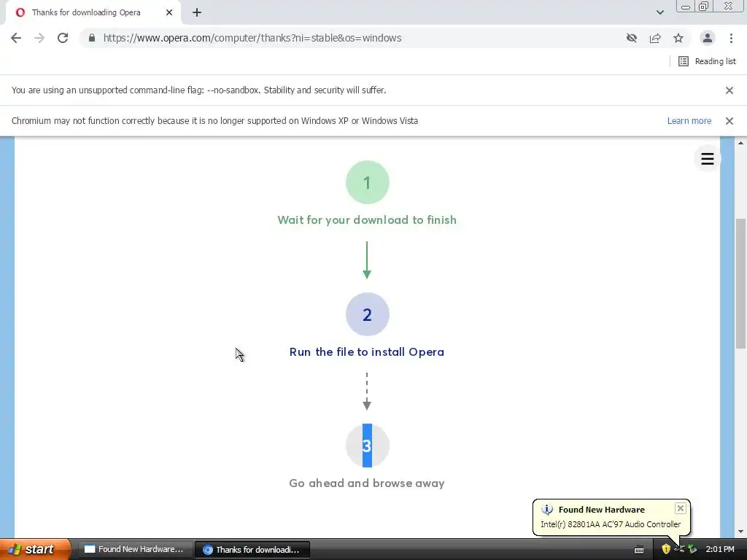Click the page vertical scrollbar thumb
Image resolution: width=747 pixels, height=560 pixels.
pyautogui.click(x=741, y=284)
